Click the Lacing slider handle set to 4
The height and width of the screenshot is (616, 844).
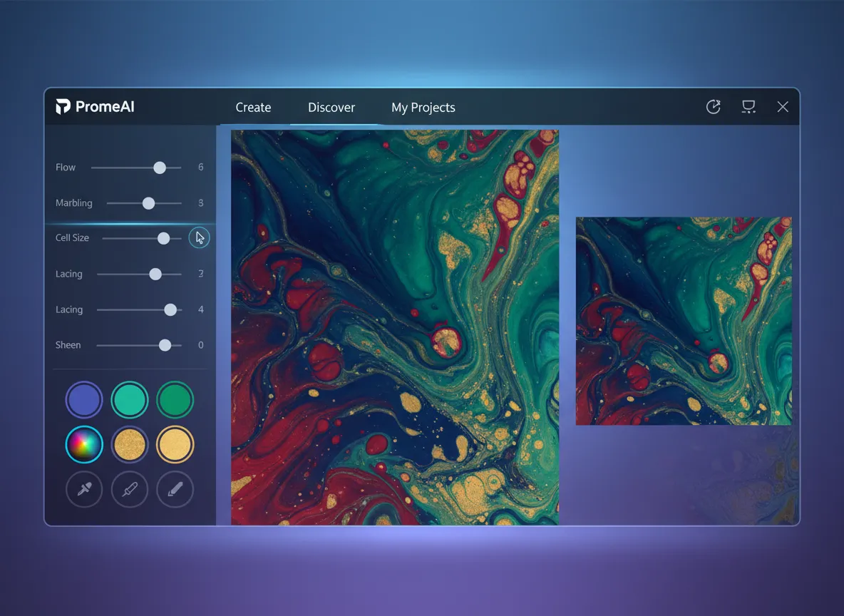click(x=170, y=309)
